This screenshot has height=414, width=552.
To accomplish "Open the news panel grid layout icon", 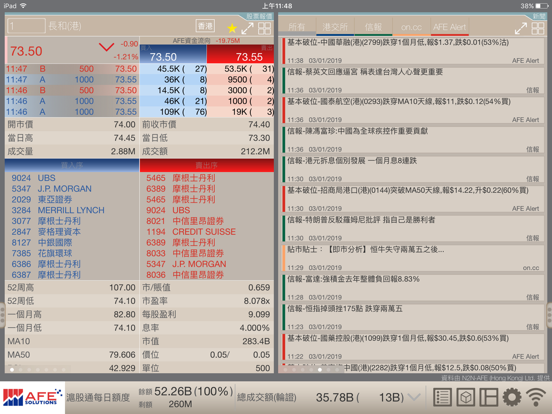I will (x=538, y=28).
